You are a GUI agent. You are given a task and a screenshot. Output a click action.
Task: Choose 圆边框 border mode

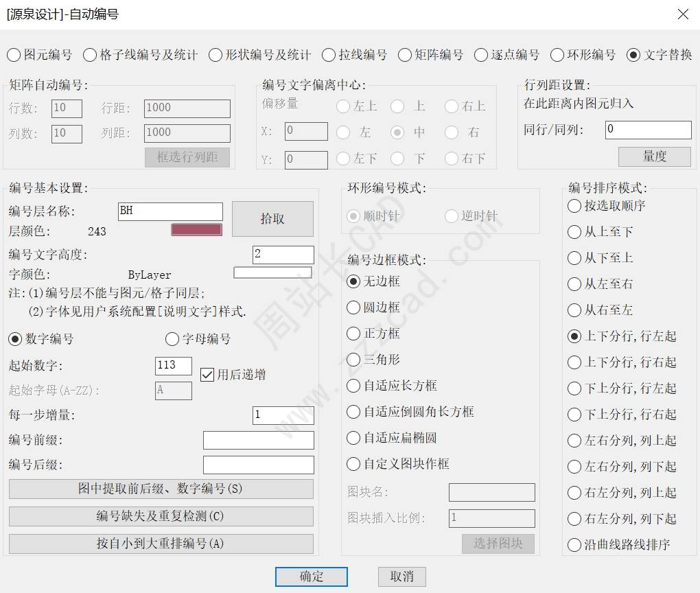pos(373,307)
